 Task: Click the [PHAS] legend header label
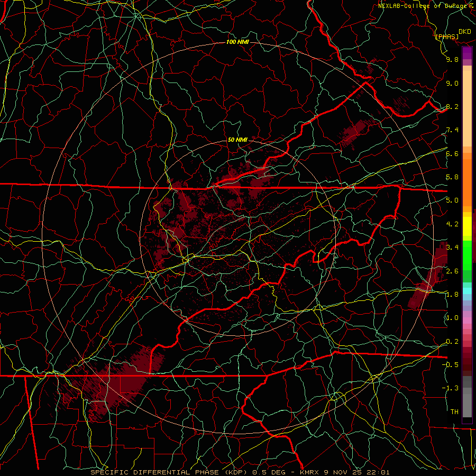(447, 36)
